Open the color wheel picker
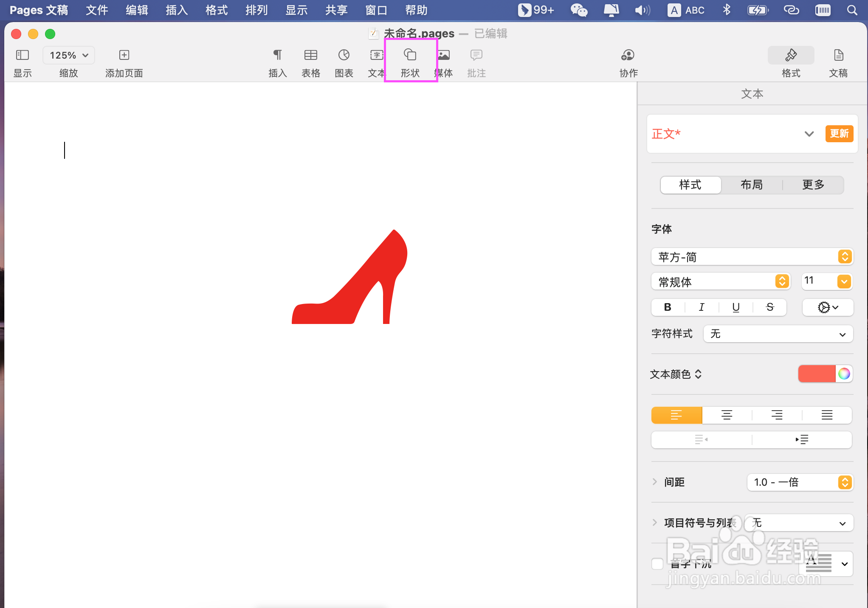This screenshot has width=868, height=608. [844, 374]
